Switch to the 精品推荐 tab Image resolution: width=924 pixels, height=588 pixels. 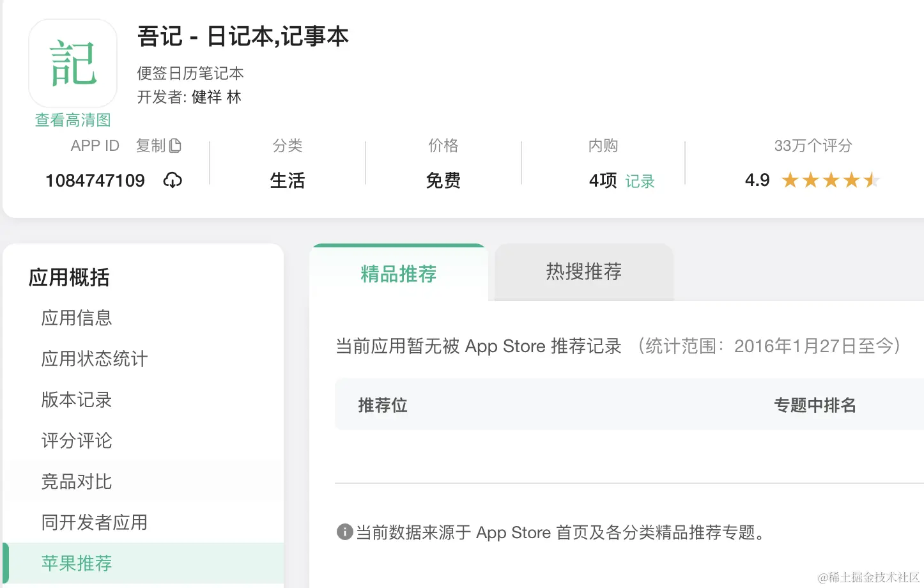tap(398, 274)
